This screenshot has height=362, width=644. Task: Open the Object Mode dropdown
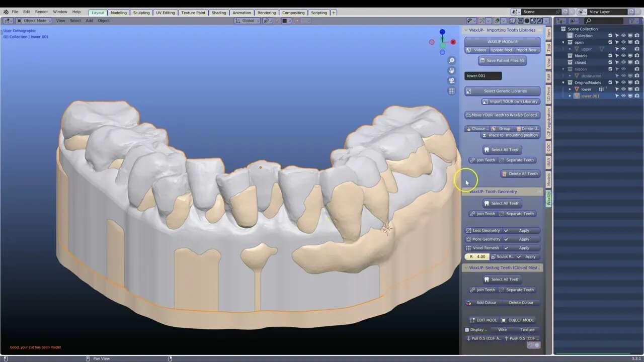[34, 21]
